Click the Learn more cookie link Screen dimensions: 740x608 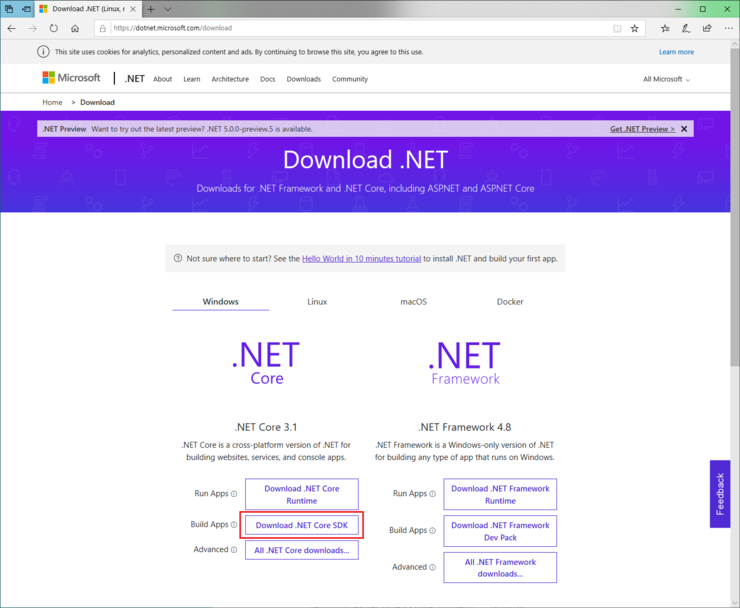click(x=676, y=52)
